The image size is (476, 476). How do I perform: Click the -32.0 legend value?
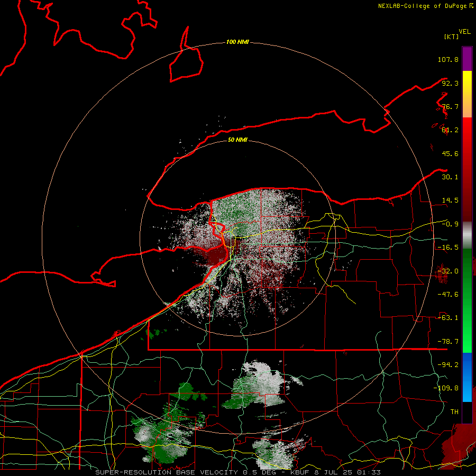pyautogui.click(x=448, y=271)
